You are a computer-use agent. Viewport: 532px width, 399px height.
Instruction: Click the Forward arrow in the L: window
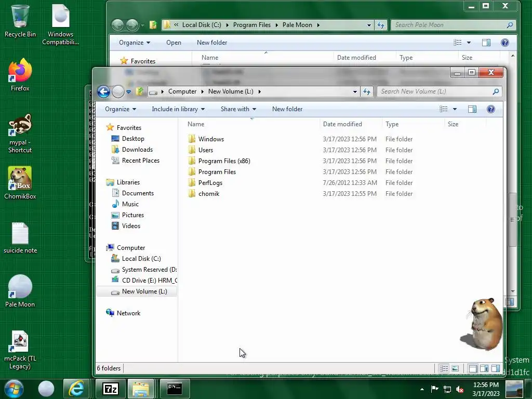pyautogui.click(x=118, y=91)
